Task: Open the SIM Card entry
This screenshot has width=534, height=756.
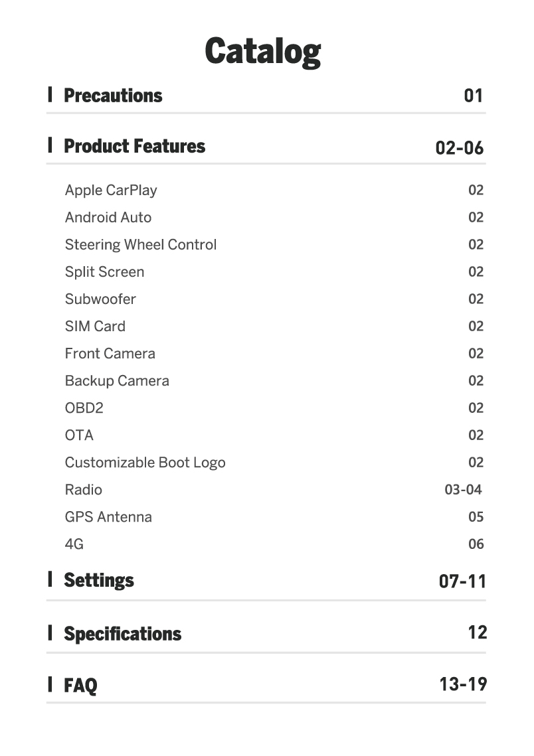Action: click(x=95, y=327)
